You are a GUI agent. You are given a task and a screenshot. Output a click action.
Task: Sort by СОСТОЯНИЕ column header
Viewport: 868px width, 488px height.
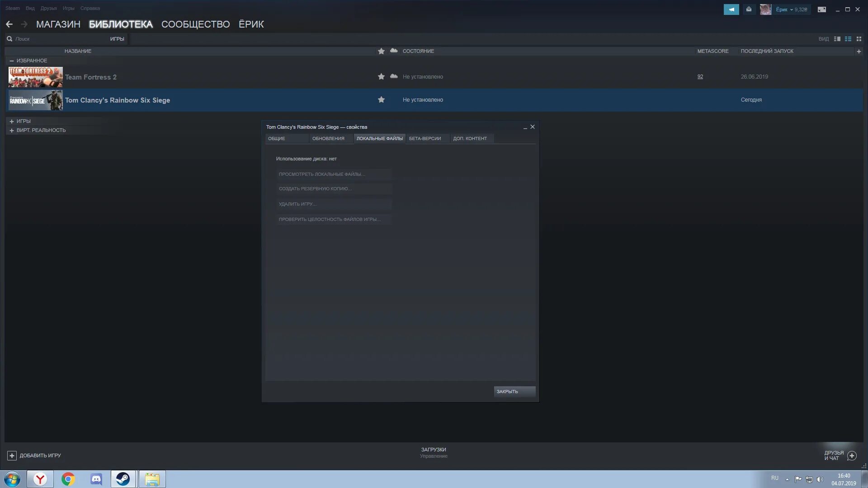(x=418, y=51)
